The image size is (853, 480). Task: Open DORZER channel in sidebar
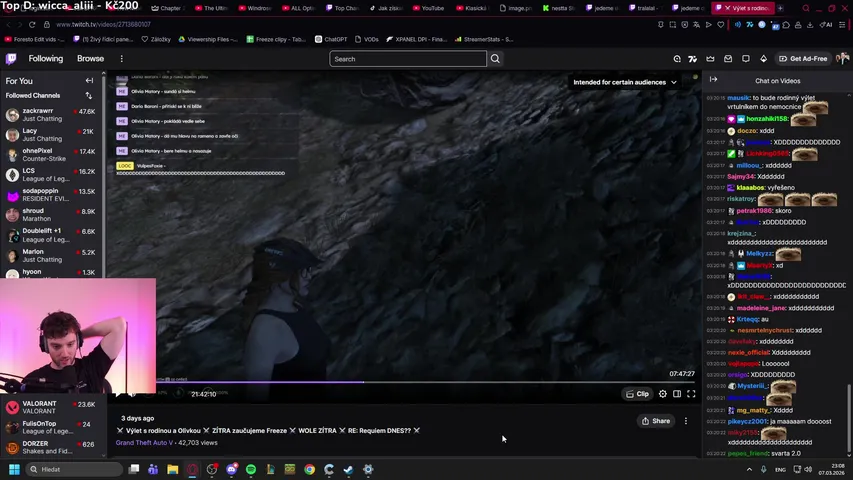tap(51, 447)
